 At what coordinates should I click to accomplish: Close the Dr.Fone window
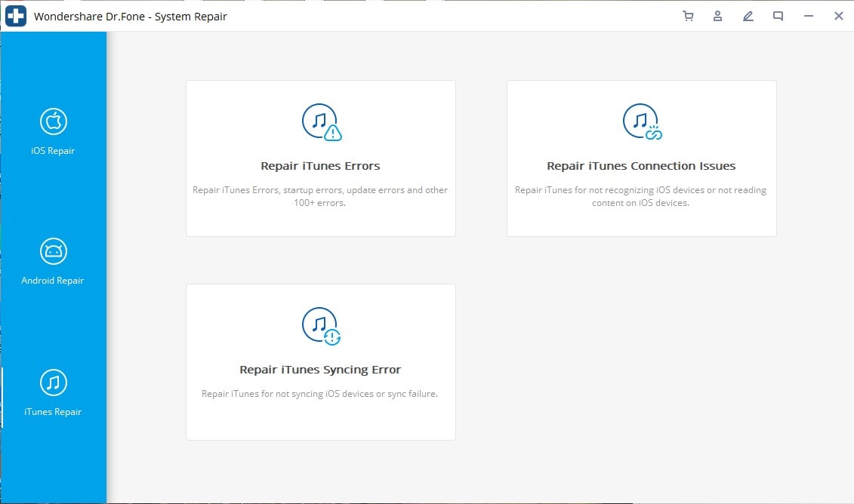[839, 17]
